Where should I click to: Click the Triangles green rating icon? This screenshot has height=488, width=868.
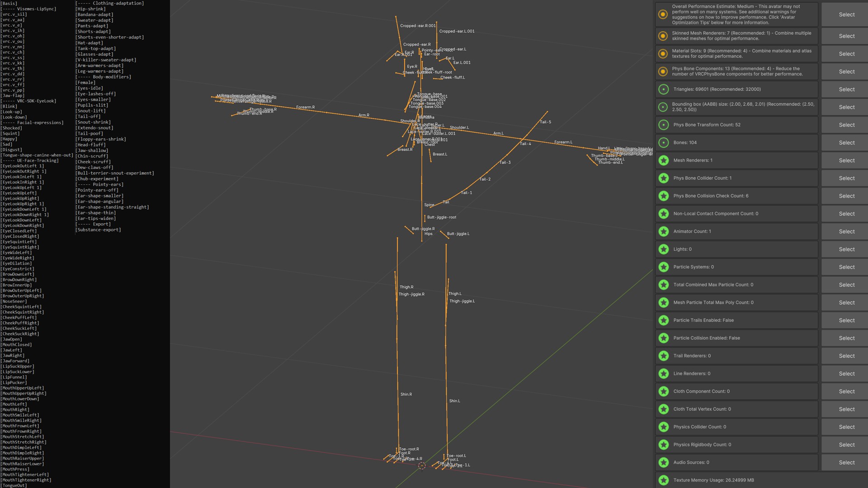coord(663,89)
